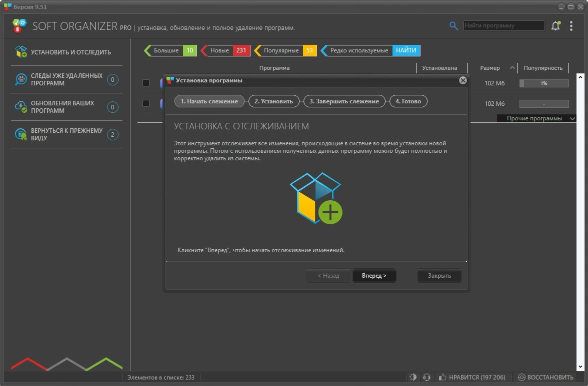Click the app icon in the "Версия 9.51" title bar

7,6
